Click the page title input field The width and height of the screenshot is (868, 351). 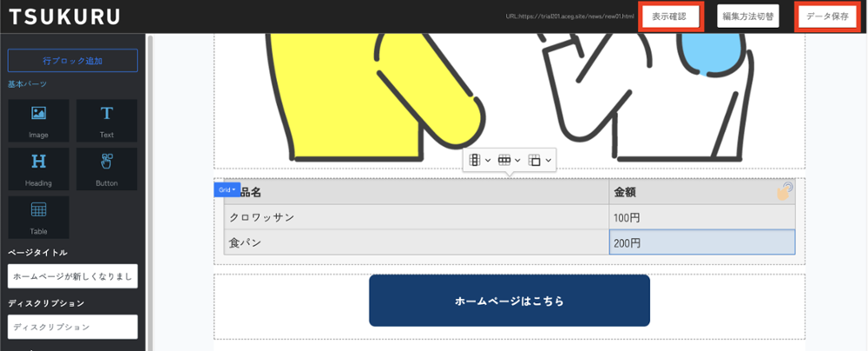click(73, 276)
